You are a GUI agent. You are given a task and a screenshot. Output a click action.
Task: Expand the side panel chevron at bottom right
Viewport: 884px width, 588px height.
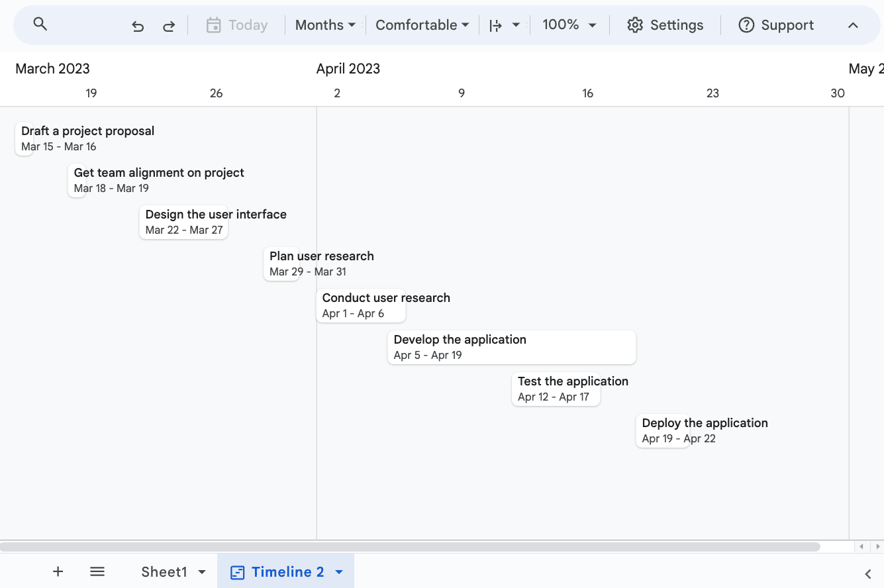point(868,573)
